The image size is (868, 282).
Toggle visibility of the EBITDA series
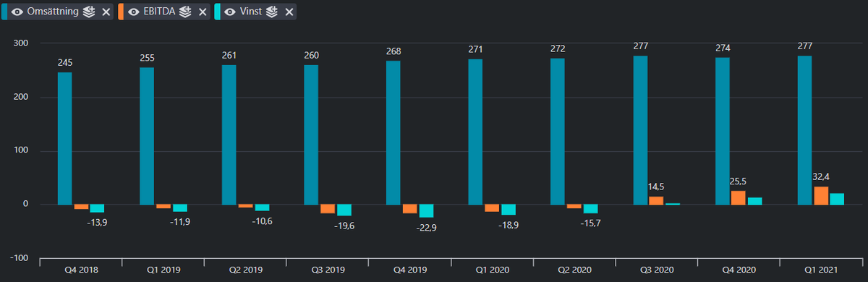point(133,12)
